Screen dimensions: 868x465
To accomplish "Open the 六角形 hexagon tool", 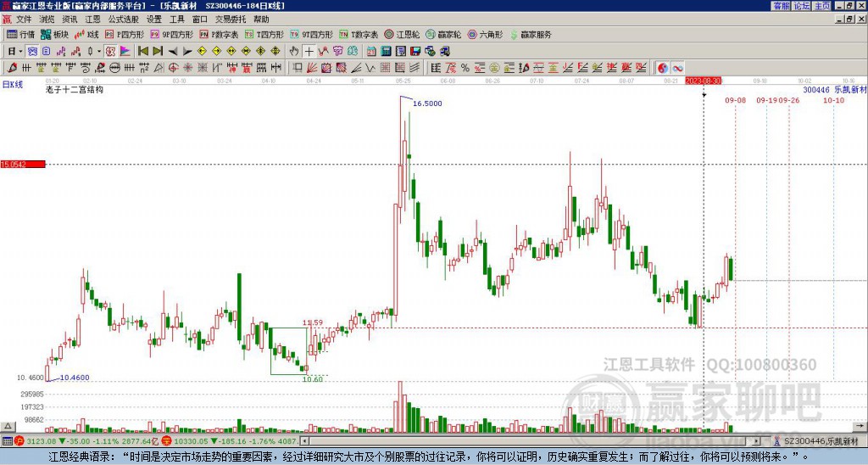I will [x=485, y=34].
